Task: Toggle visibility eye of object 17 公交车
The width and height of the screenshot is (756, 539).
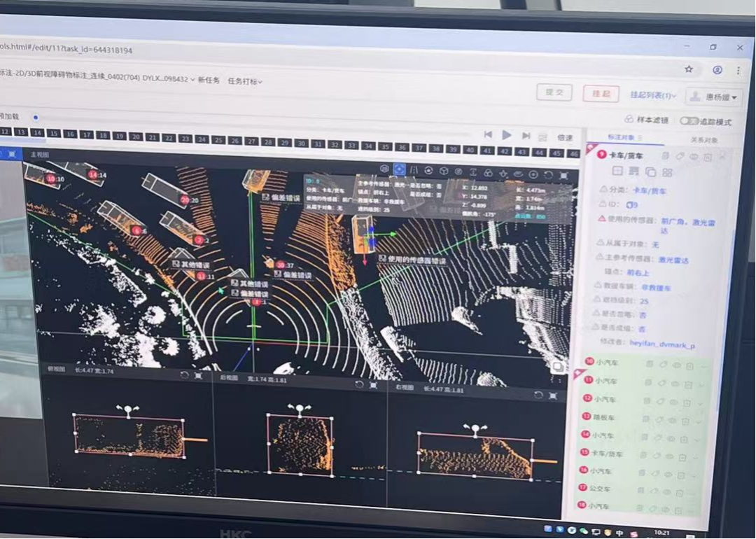Action: [666, 492]
